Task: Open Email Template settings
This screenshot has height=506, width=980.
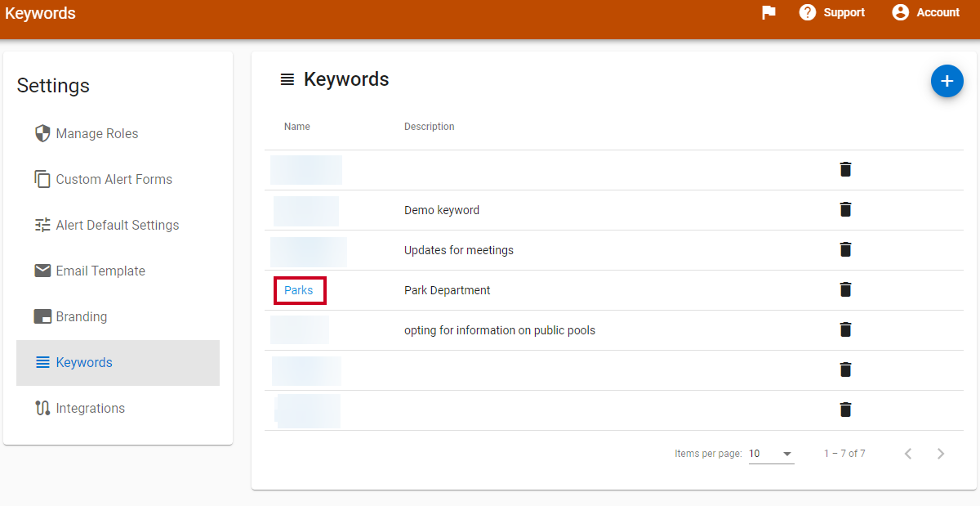Action: (118, 271)
